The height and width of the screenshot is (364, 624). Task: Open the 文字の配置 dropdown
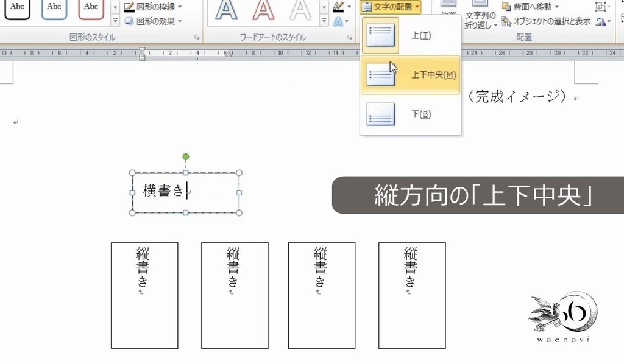390,7
